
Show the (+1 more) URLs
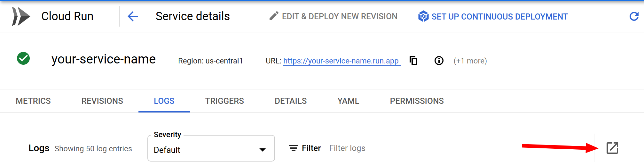470,61
